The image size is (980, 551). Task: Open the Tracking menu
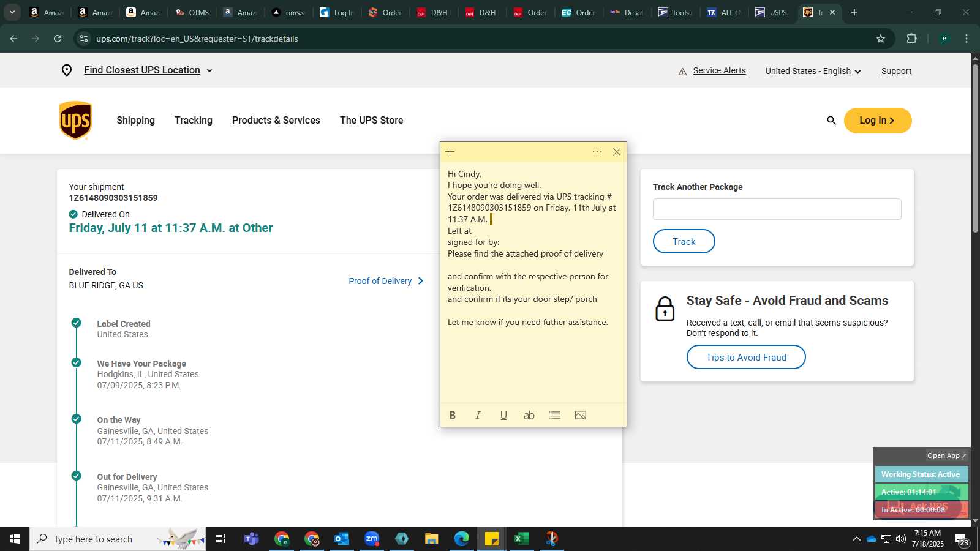click(x=194, y=121)
